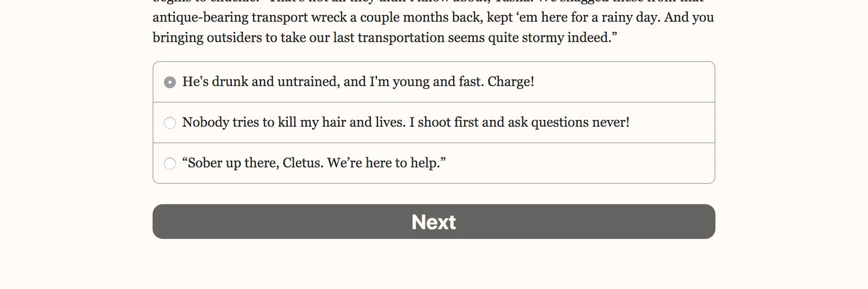The width and height of the screenshot is (868, 289).
Task: Select the "Sober up there, Cletus" radio button
Action: tap(170, 164)
